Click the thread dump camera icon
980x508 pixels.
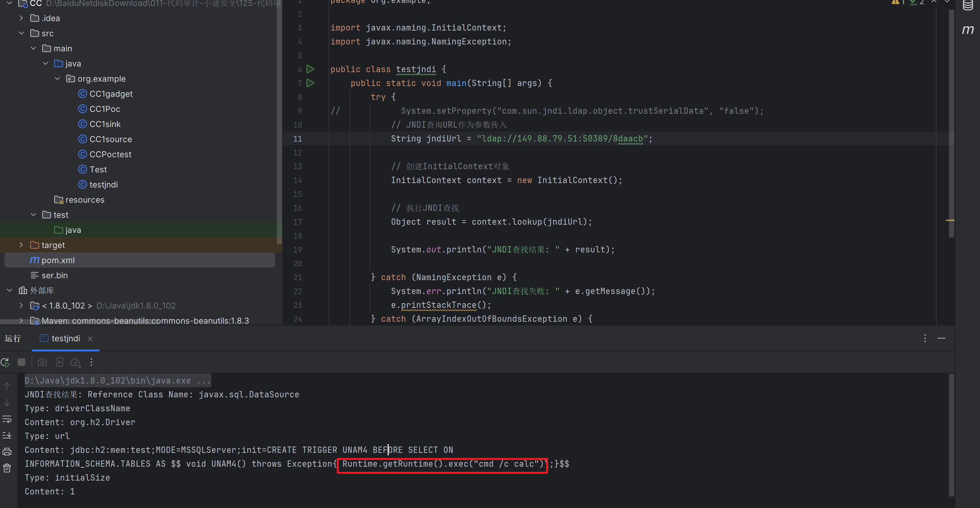point(42,362)
